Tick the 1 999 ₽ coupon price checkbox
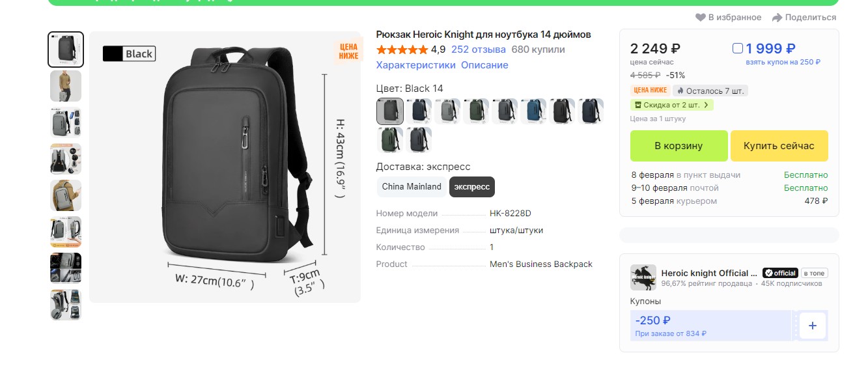This screenshot has height=366, width=868. coord(738,48)
